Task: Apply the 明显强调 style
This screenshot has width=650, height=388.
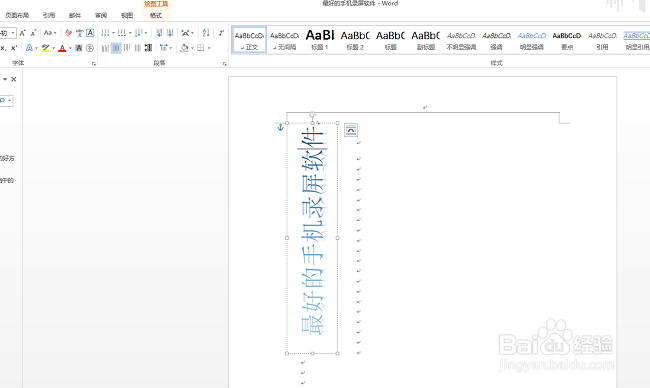Action: (x=531, y=40)
